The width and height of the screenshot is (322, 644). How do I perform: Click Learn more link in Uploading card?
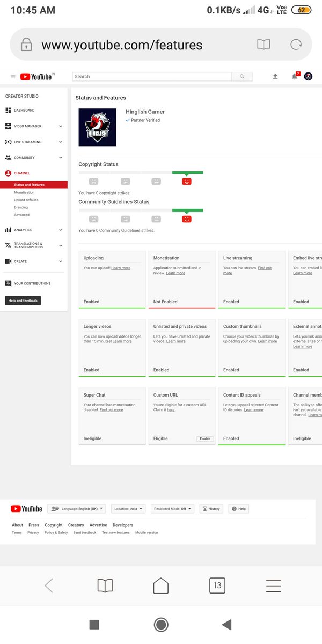[x=121, y=268]
